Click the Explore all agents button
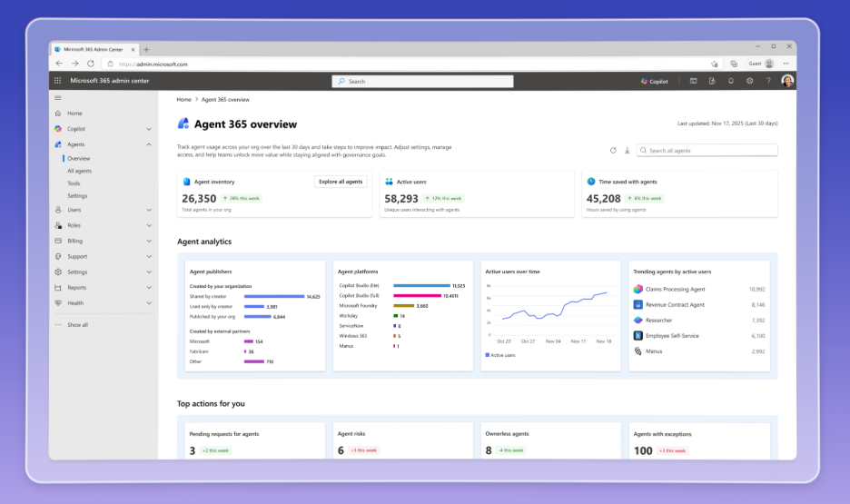Screen dimensions: 850x504 (341, 182)
